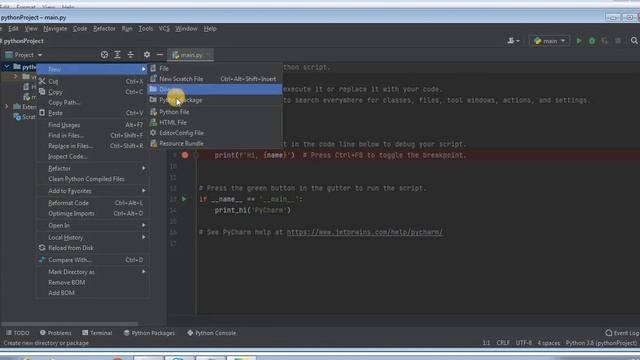
Task: Open the Refactor menu in menu bar
Action: (x=104, y=29)
